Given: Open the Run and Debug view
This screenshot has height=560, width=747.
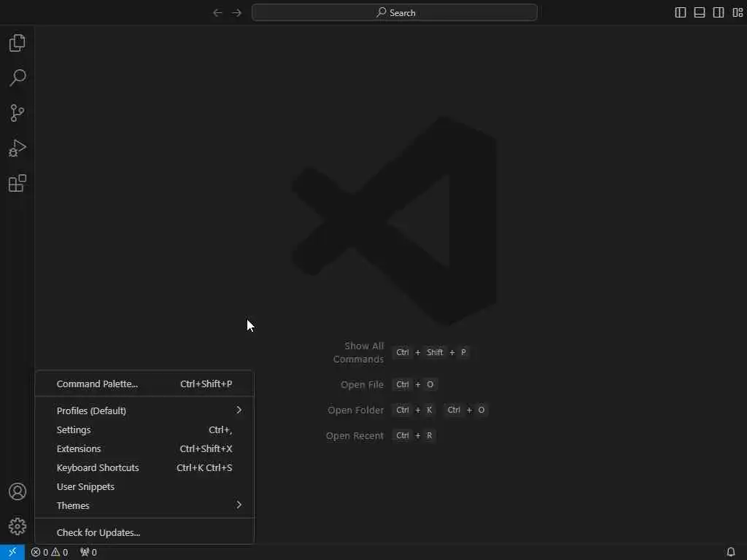Looking at the screenshot, I should [x=18, y=148].
